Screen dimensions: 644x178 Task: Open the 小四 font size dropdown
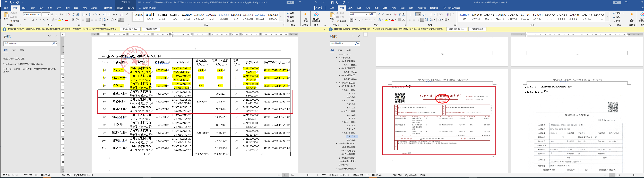pyautogui.click(x=375, y=14)
